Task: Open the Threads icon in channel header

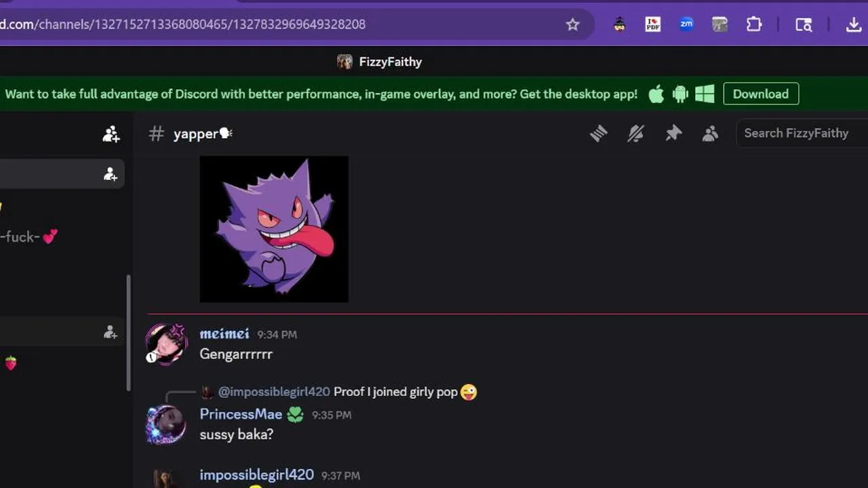Action: [598, 134]
